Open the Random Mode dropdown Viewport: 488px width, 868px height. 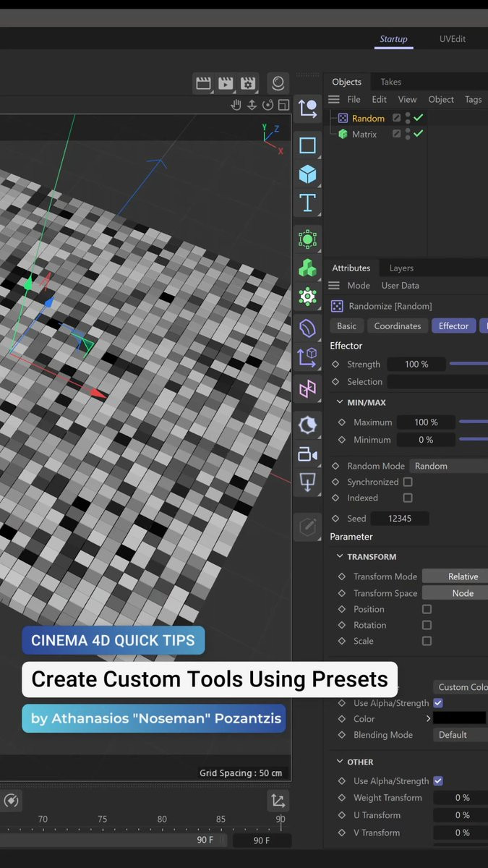click(449, 466)
